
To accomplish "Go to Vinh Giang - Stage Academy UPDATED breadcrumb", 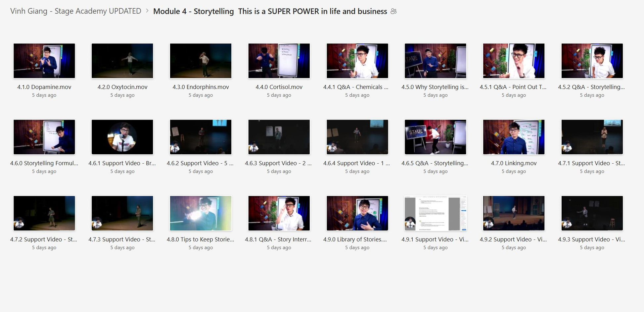I will (76, 11).
